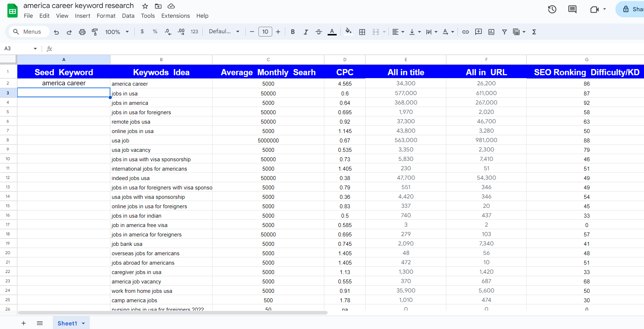644x329 pixels.
Task: Format value as currency
Action: 142,32
